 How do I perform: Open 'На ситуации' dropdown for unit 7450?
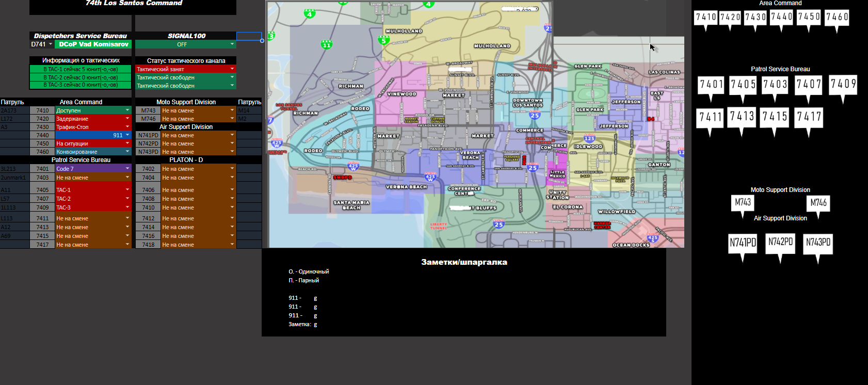(127, 143)
